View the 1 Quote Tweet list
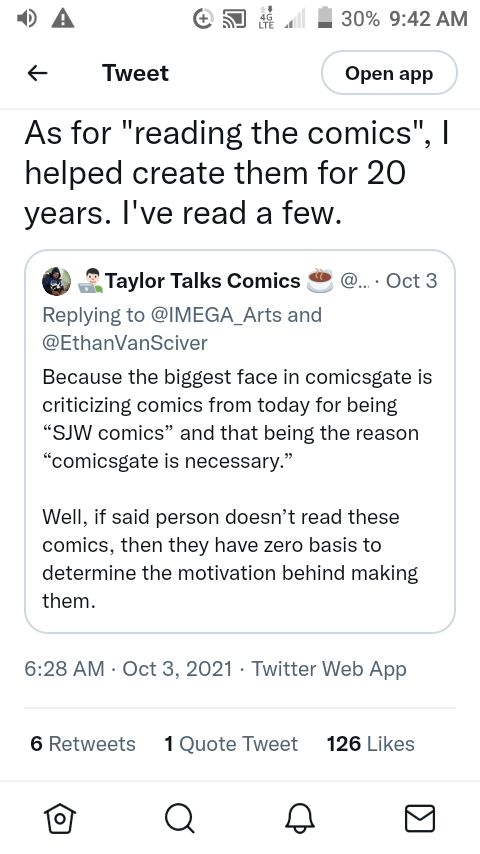The image size is (480, 854). click(x=231, y=743)
